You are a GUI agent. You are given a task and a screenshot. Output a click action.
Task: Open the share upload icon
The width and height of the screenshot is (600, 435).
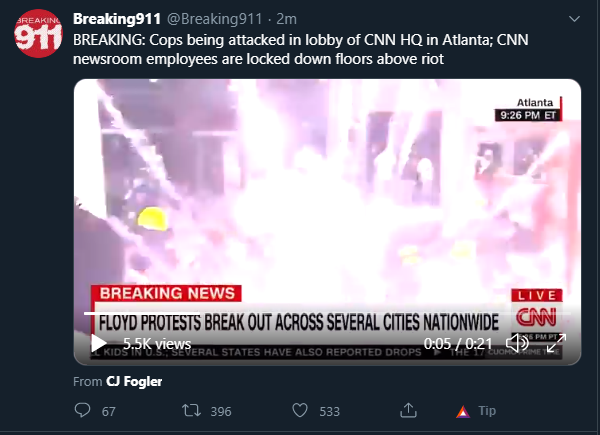(x=408, y=410)
